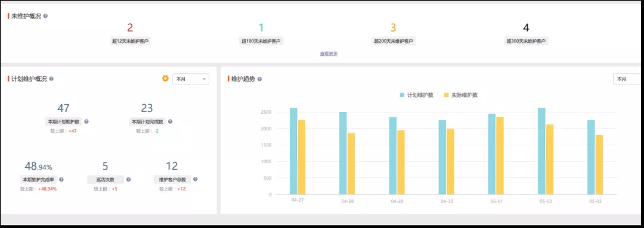The width and height of the screenshot is (644, 228).
Task: Open 超200天未维护客户 count
Action: (x=393, y=28)
